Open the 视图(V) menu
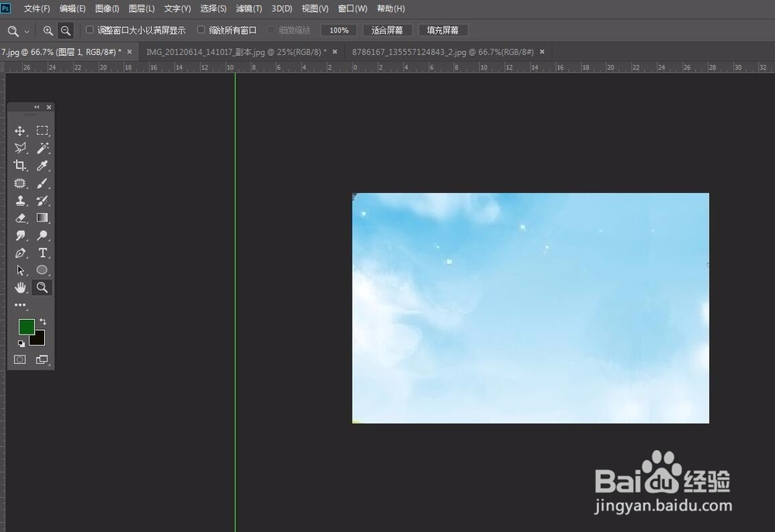 click(x=315, y=9)
